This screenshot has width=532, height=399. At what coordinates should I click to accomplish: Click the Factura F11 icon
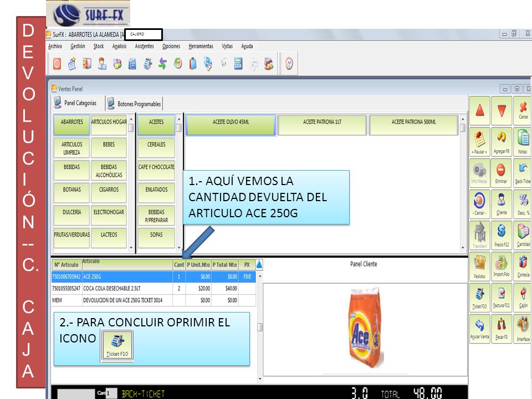[502, 298]
